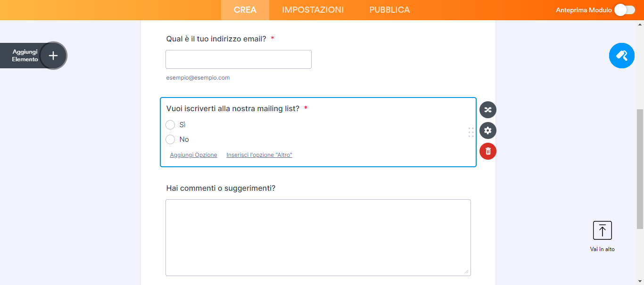
Task: Open field properties gear icon
Action: [487, 130]
